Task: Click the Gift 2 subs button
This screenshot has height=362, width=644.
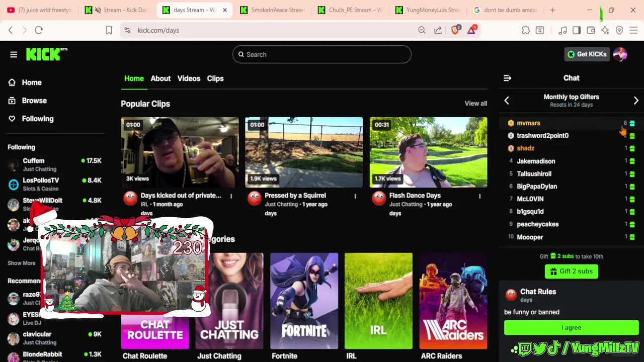Action: [x=572, y=271]
